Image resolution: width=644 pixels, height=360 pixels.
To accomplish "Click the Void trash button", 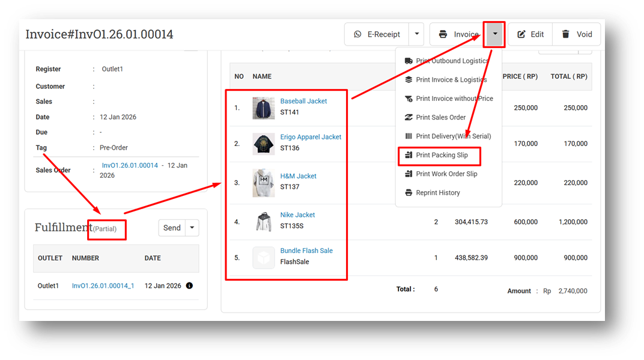I will point(577,34).
